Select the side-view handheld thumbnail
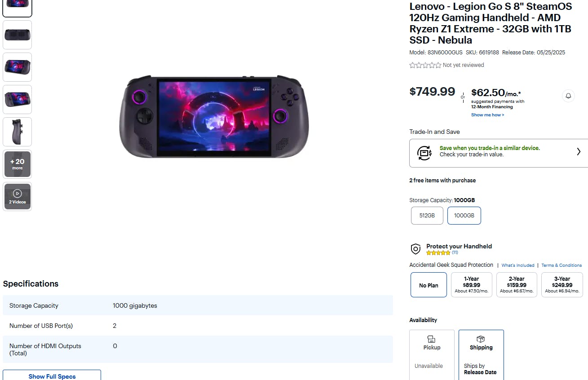The width and height of the screenshot is (588, 380). (18, 132)
